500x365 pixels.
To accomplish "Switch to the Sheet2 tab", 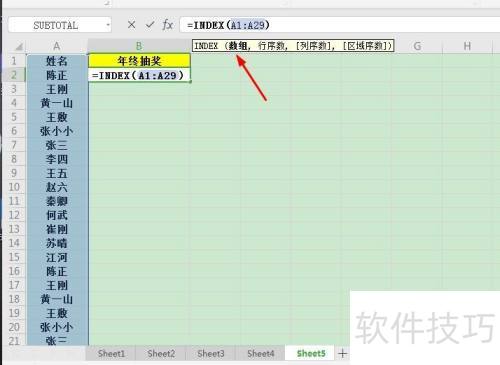I will [x=161, y=354].
